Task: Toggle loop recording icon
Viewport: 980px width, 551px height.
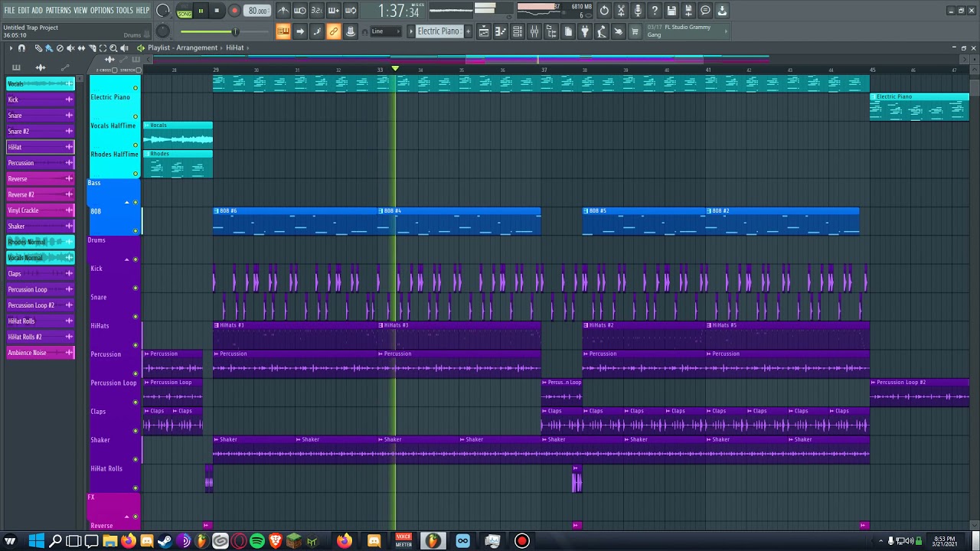Action: tap(351, 11)
